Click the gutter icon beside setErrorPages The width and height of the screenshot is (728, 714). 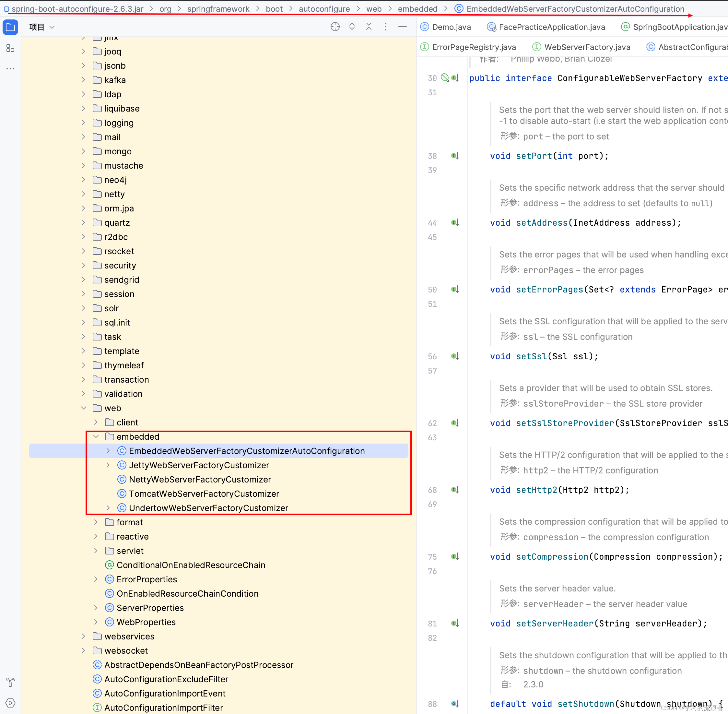point(455,290)
